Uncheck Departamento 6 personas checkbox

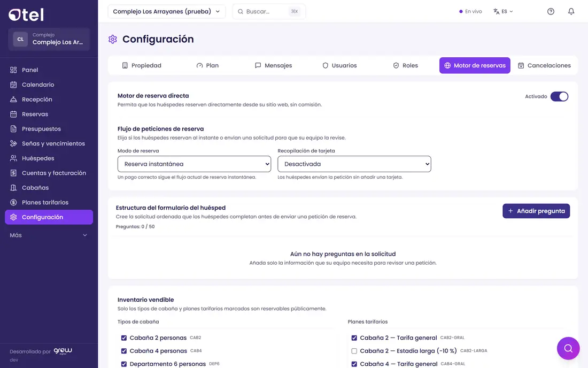(124, 364)
